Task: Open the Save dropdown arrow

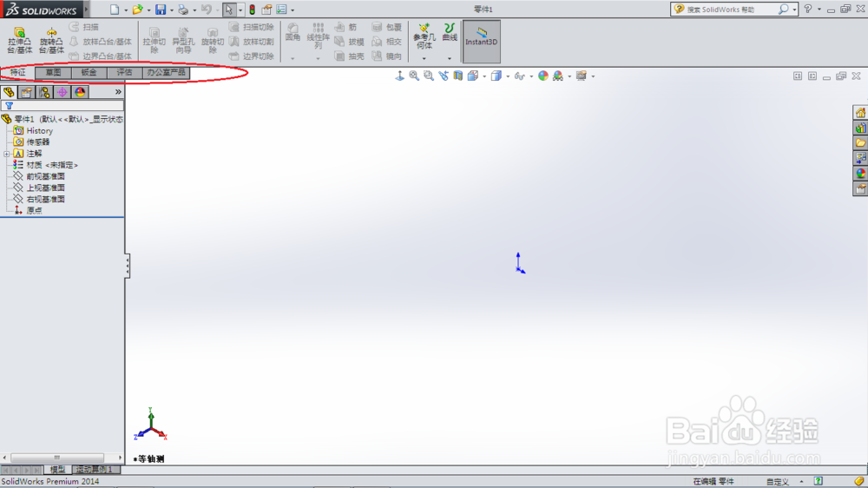Action: point(172,10)
